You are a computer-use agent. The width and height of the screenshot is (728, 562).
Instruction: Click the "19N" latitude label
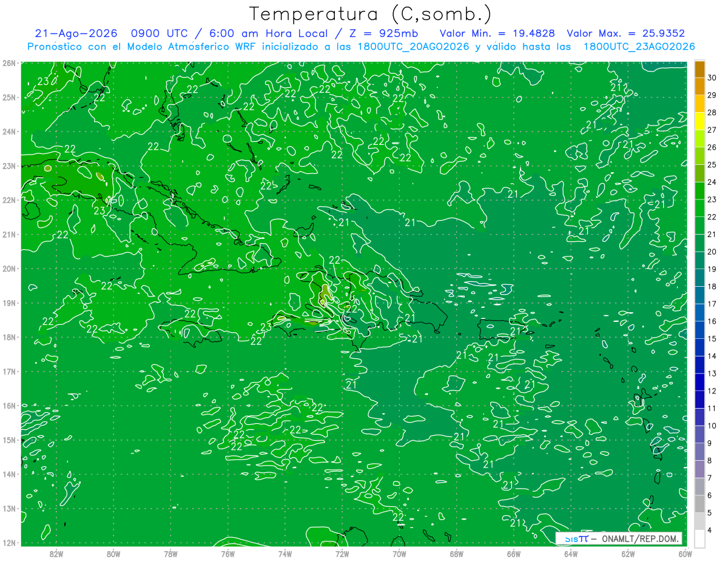[8, 303]
